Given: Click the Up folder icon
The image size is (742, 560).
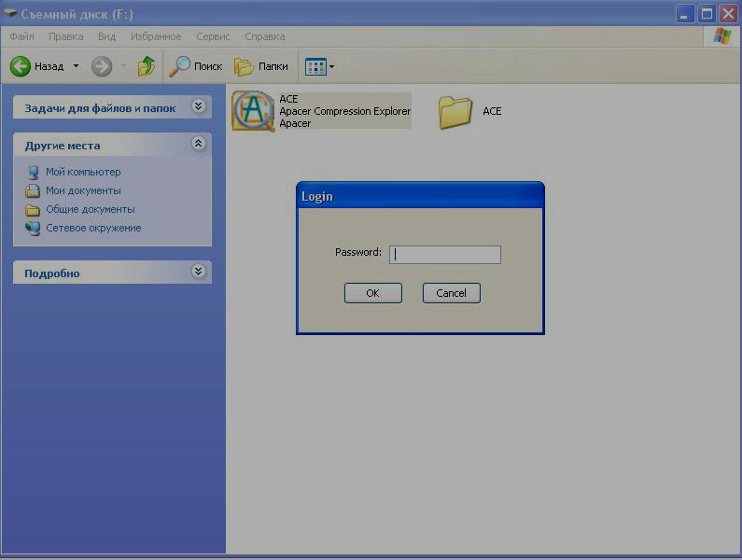Looking at the screenshot, I should (147, 66).
